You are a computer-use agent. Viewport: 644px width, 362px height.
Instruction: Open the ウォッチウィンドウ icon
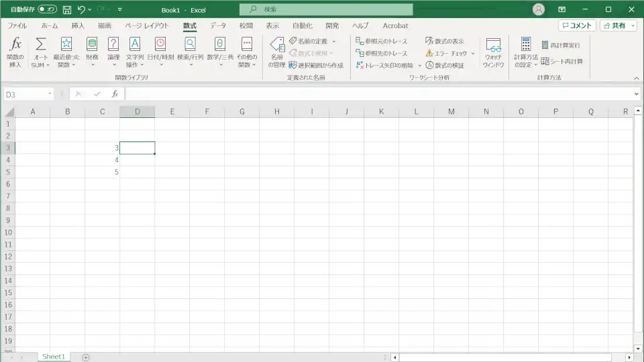493,52
